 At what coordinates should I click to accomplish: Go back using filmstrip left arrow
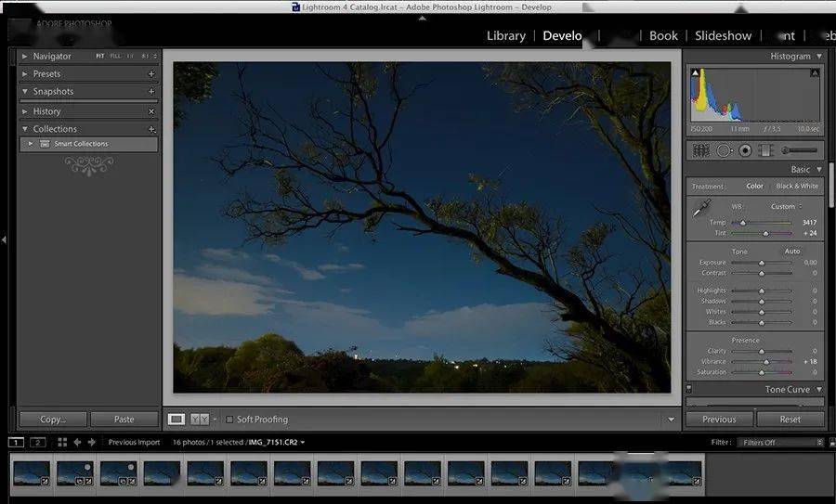[x=77, y=442]
